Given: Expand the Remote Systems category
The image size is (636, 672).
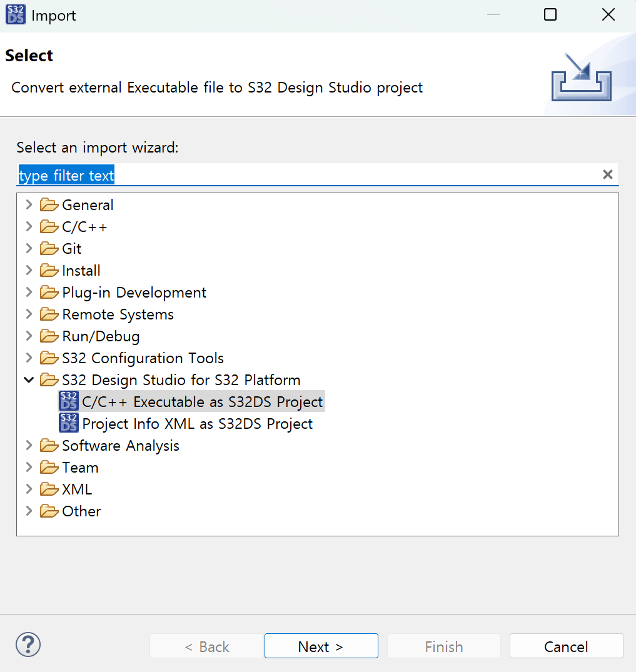Looking at the screenshot, I should click(29, 314).
